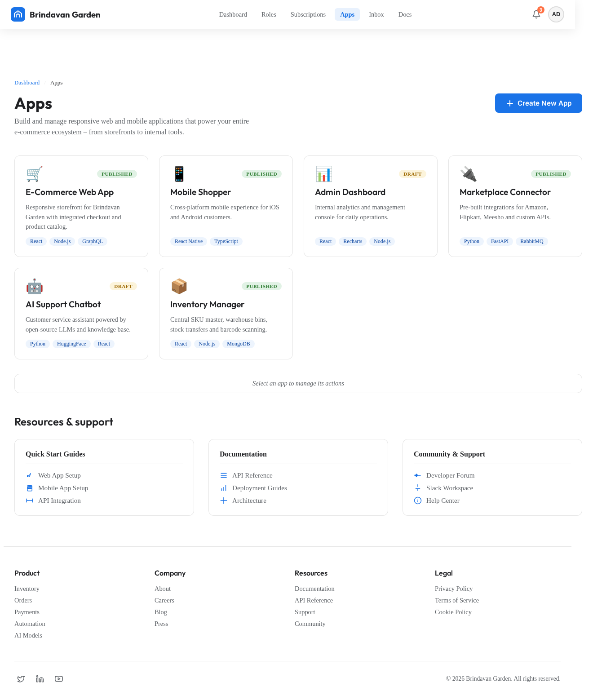
Task: Open the Docs nav tab
Action: pyautogui.click(x=405, y=14)
